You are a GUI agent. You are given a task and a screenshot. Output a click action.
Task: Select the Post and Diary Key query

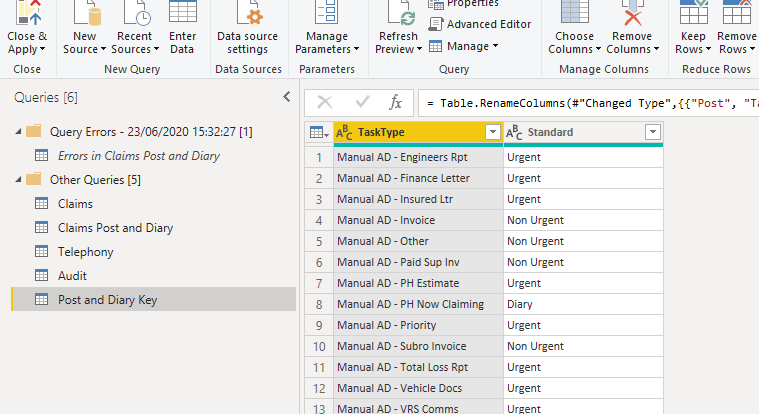(x=153, y=299)
